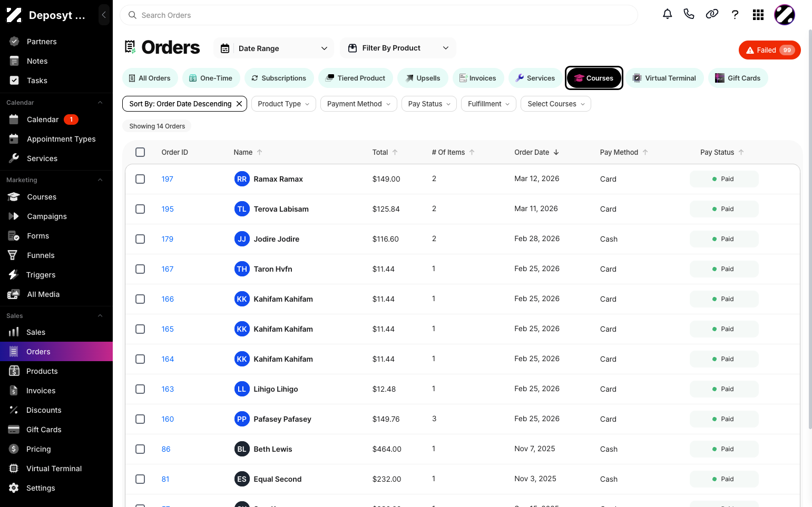Open order ID 163 link
Image resolution: width=812 pixels, height=507 pixels.
168,389
